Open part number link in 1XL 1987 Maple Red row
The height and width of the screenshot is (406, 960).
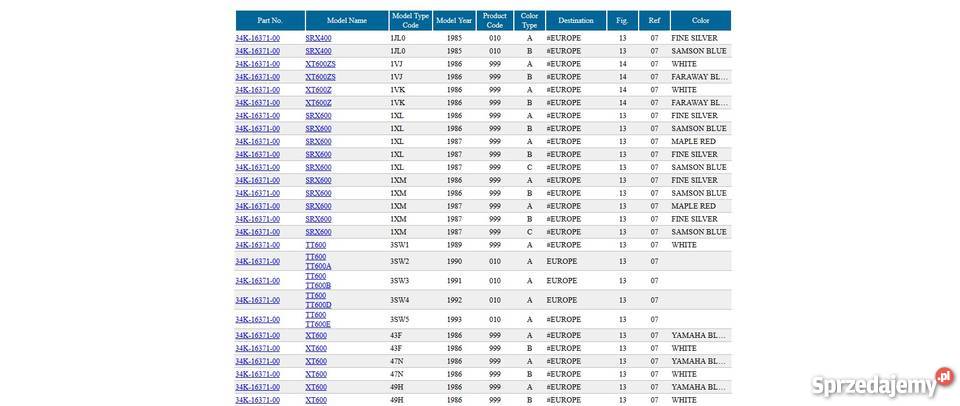click(x=258, y=141)
